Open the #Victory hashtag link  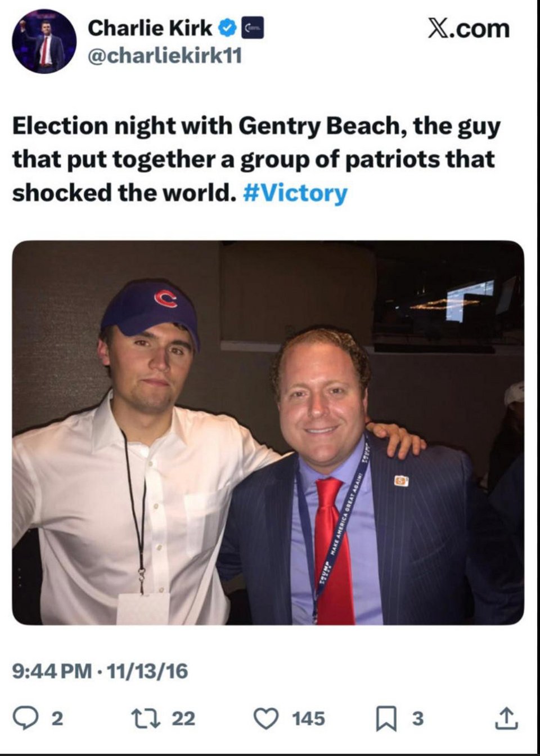tap(295, 193)
